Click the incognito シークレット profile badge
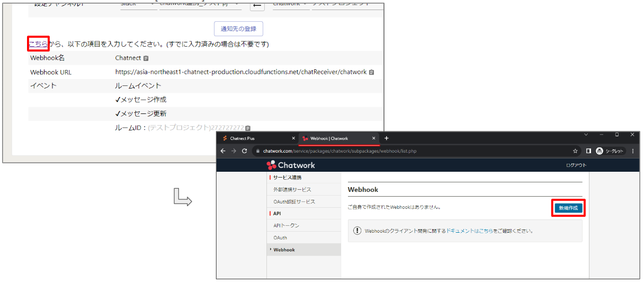The image size is (644, 282). [x=610, y=151]
